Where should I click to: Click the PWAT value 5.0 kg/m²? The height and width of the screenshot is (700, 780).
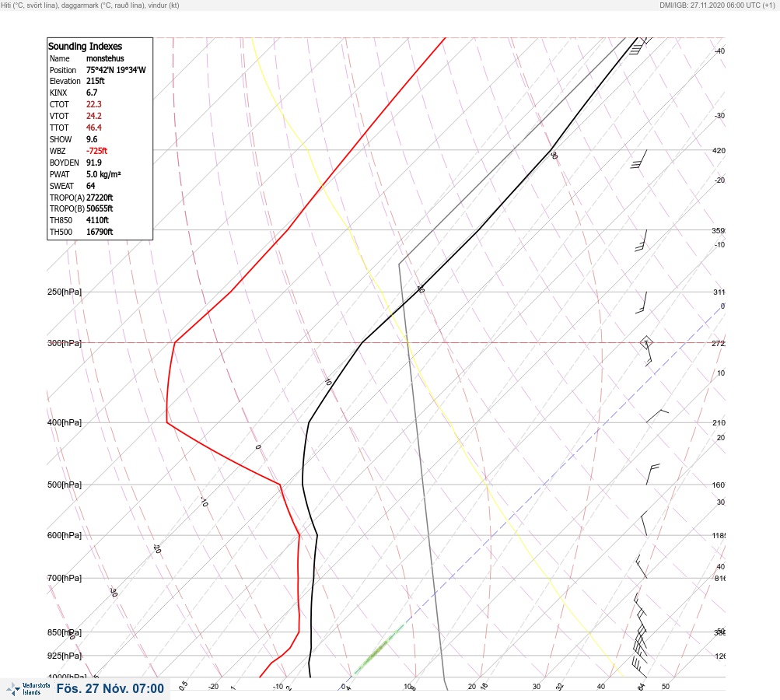[103, 174]
